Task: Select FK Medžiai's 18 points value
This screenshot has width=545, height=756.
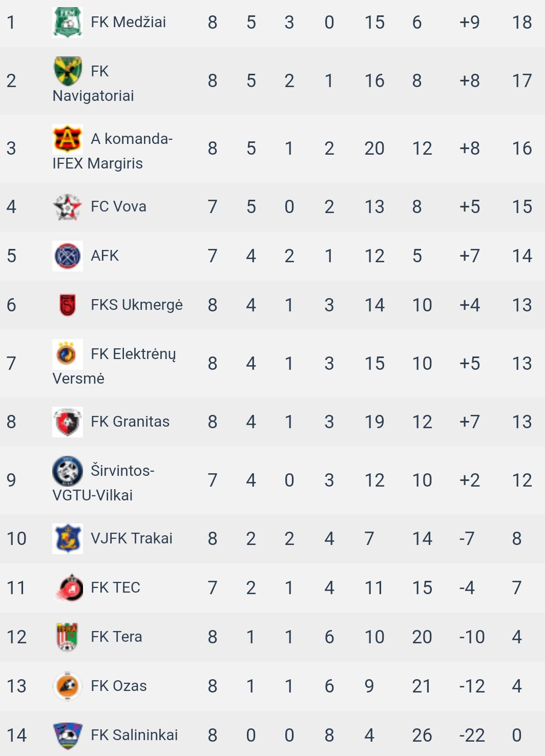Action: click(x=522, y=22)
